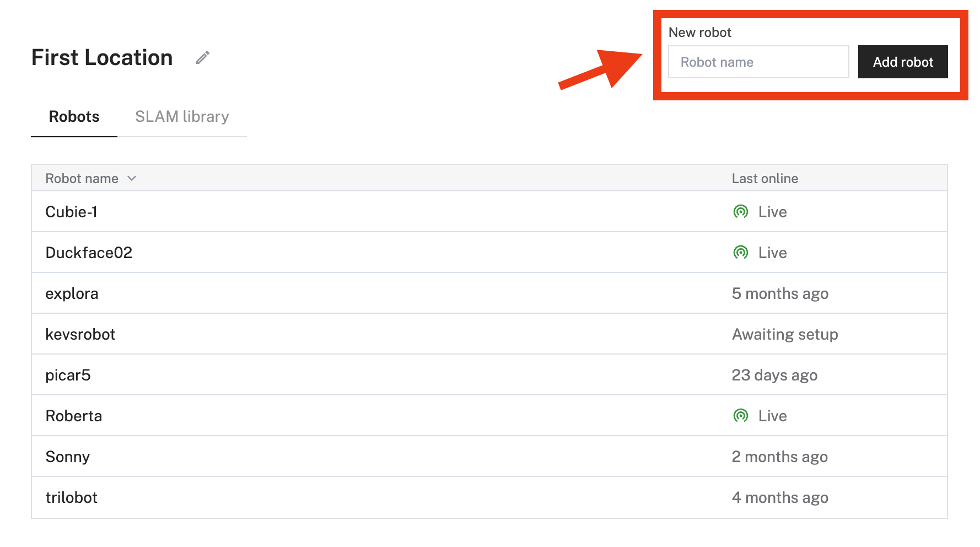Select the explora robot row
This screenshot has width=980, height=547.
coord(489,293)
